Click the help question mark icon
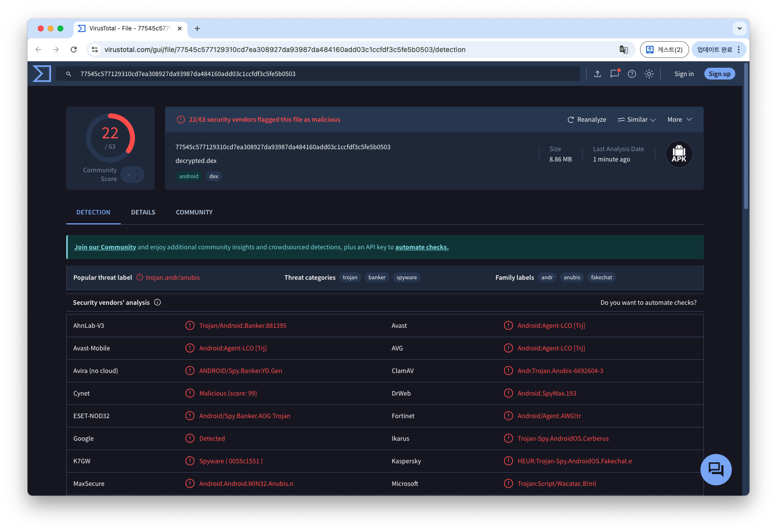The height and width of the screenshot is (532, 777). click(632, 74)
